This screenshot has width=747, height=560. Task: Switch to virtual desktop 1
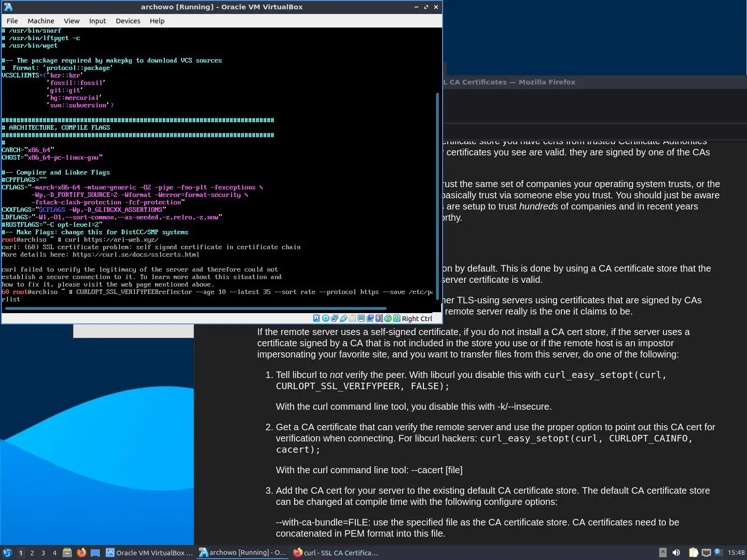click(21, 553)
